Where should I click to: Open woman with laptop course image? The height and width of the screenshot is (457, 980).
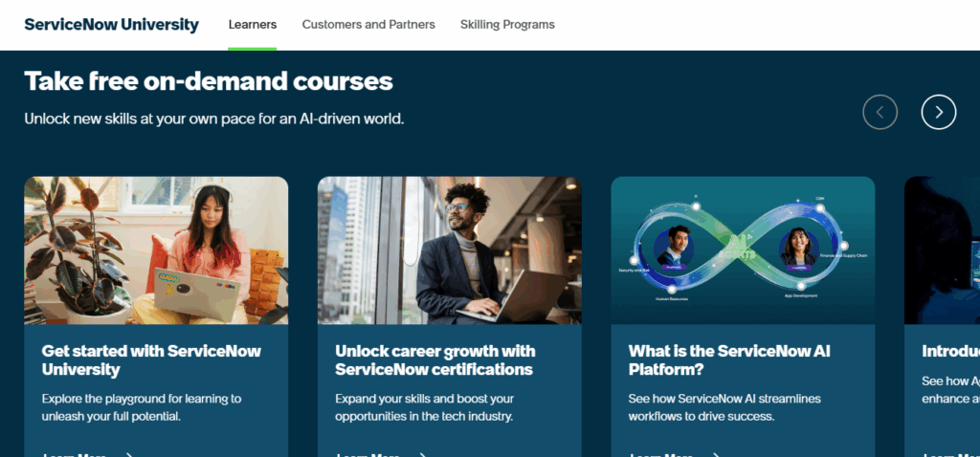pyautogui.click(x=156, y=250)
